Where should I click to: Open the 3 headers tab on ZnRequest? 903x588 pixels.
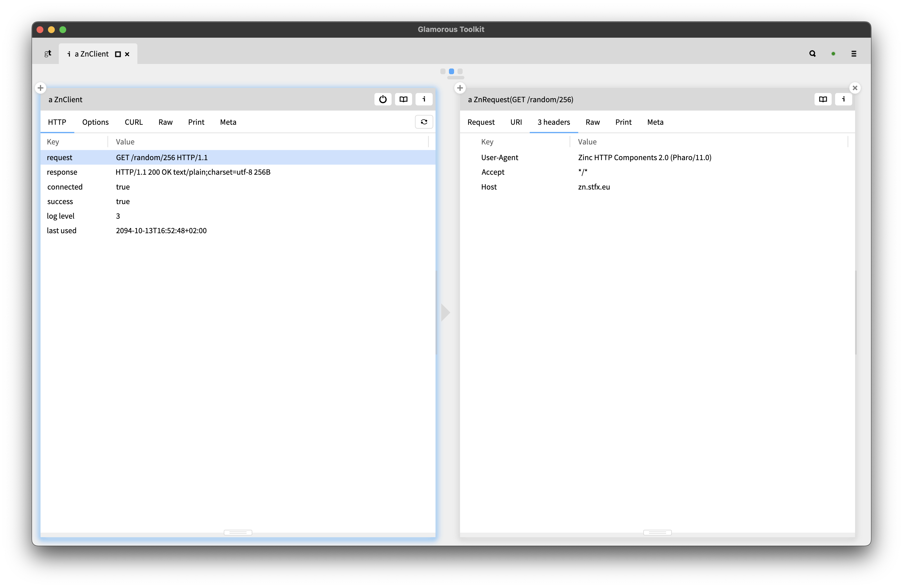click(553, 122)
